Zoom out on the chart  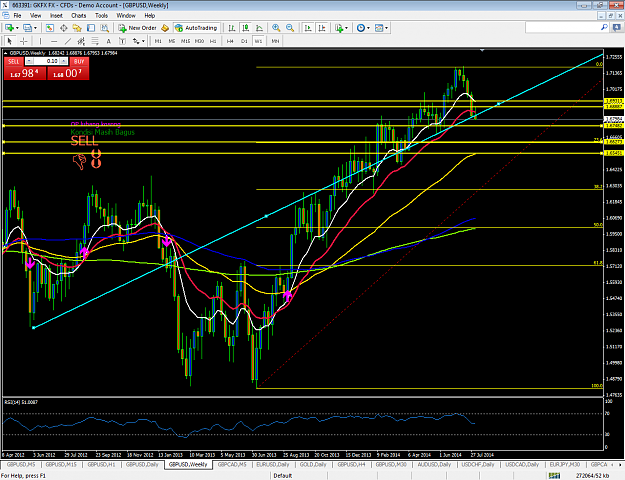(x=290, y=28)
